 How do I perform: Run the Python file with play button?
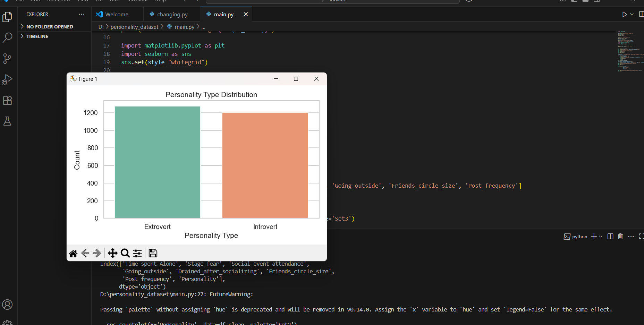pos(625,14)
